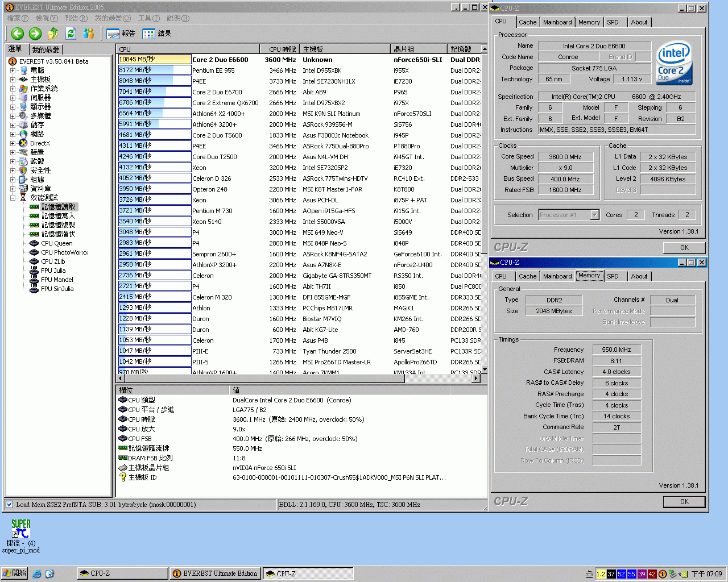728x582 pixels.
Task: Select the 儲存 storage tree icon
Action: [23, 125]
